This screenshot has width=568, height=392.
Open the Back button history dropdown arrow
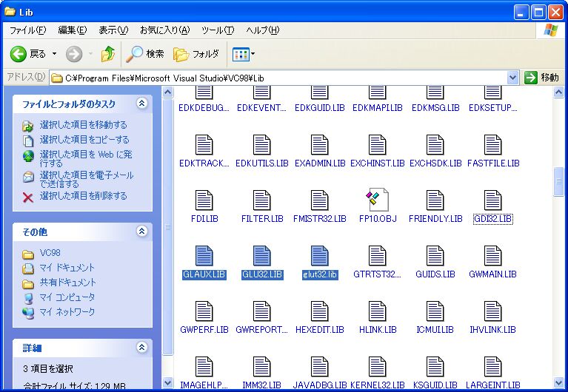54,54
